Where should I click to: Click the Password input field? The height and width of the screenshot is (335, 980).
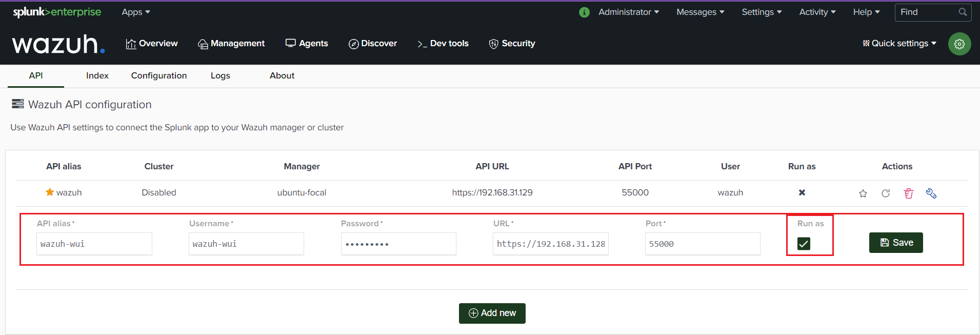[398, 244]
